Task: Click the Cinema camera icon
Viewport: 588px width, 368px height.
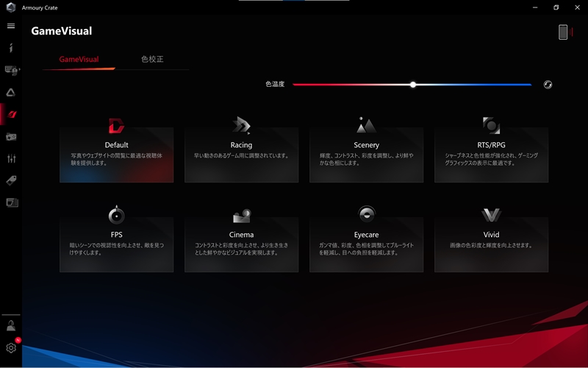Action: tap(242, 216)
